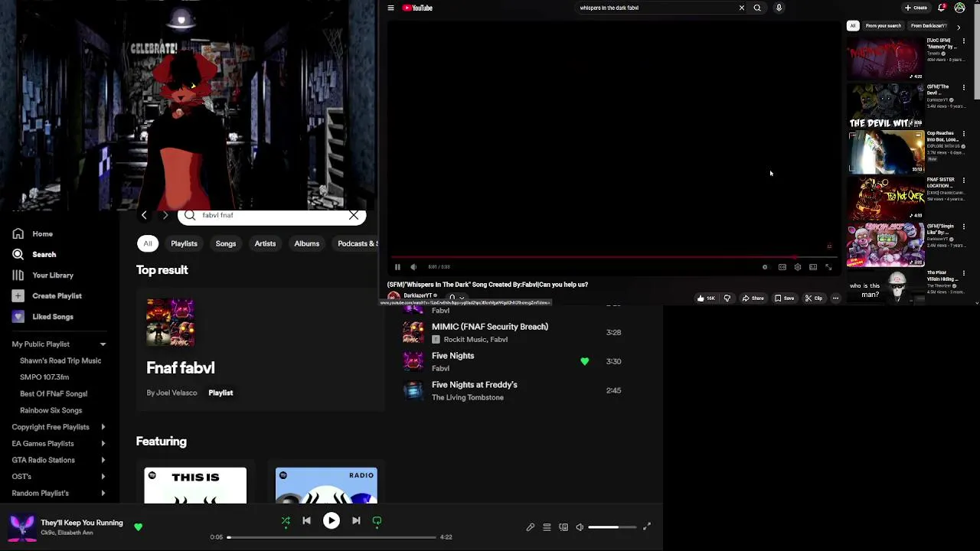The height and width of the screenshot is (551, 980).
Task: Expand Copyright Free Playlists folder
Action: [x=103, y=427]
